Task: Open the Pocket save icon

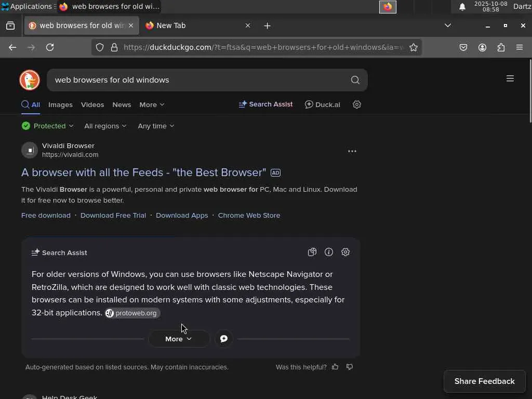Action: (463, 47)
